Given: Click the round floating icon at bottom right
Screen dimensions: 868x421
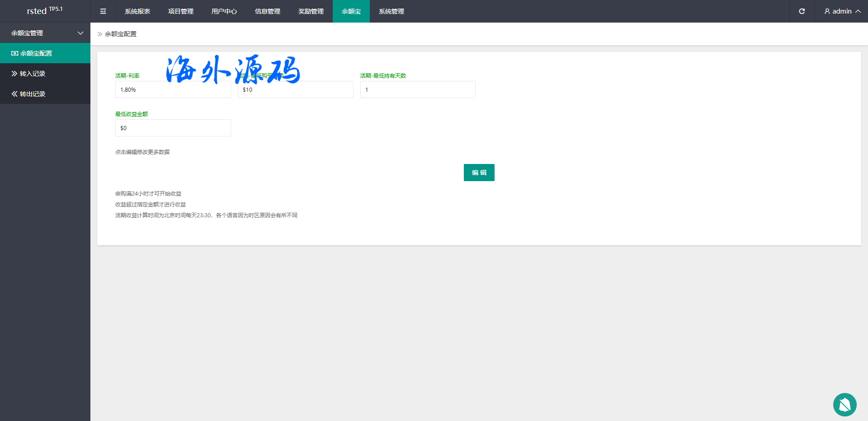Looking at the screenshot, I should [x=844, y=405].
